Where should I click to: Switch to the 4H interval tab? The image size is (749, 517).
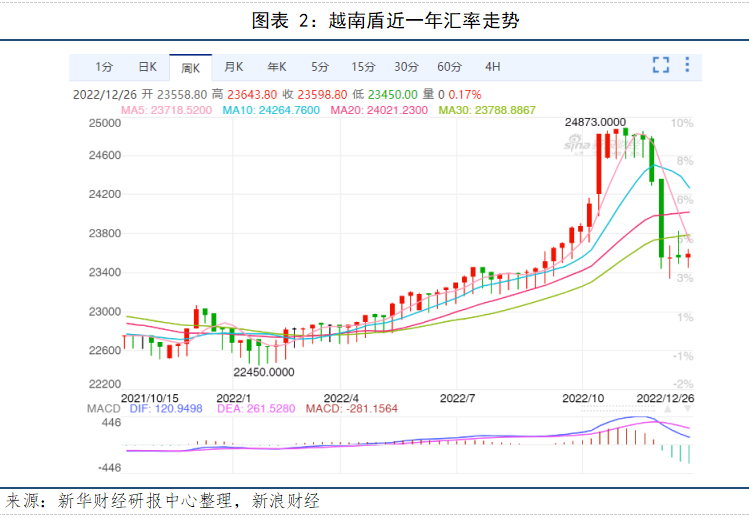pos(492,67)
